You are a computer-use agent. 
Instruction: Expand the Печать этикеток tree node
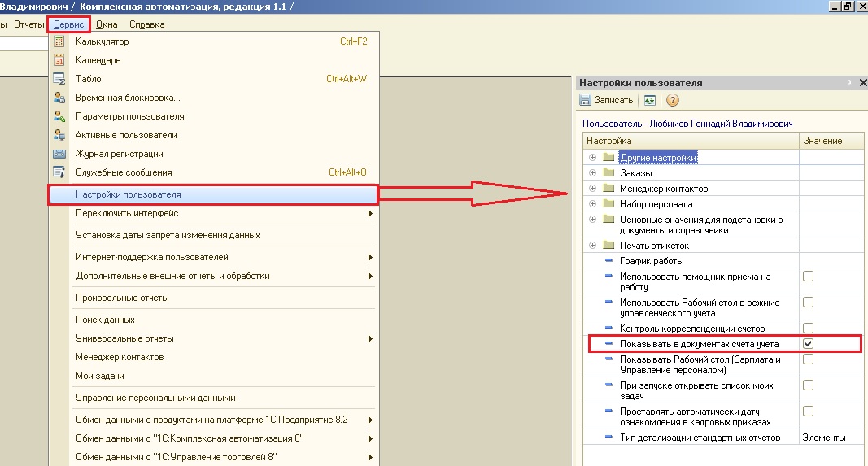pos(592,245)
